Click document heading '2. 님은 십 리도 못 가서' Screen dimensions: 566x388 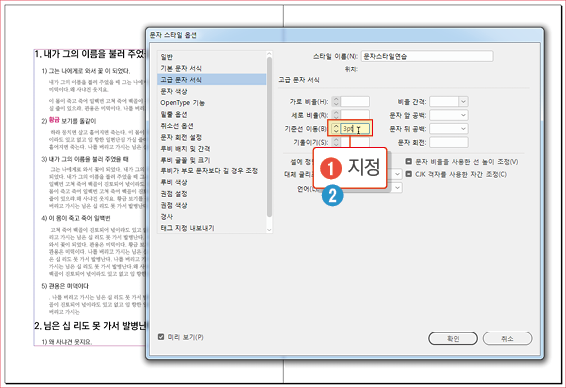pos(90,326)
